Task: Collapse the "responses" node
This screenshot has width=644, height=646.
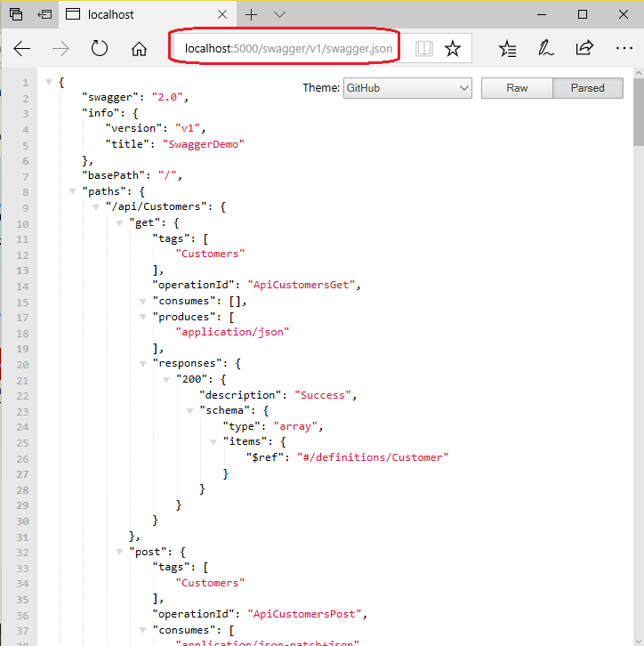Action: pyautogui.click(x=143, y=363)
